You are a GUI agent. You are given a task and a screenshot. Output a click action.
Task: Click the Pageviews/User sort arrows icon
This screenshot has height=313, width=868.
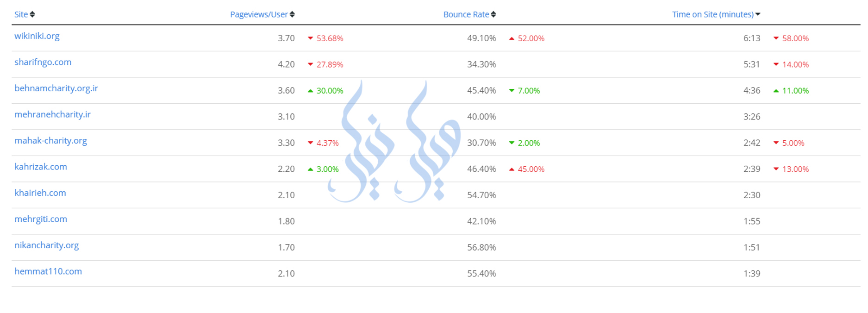pos(292,14)
